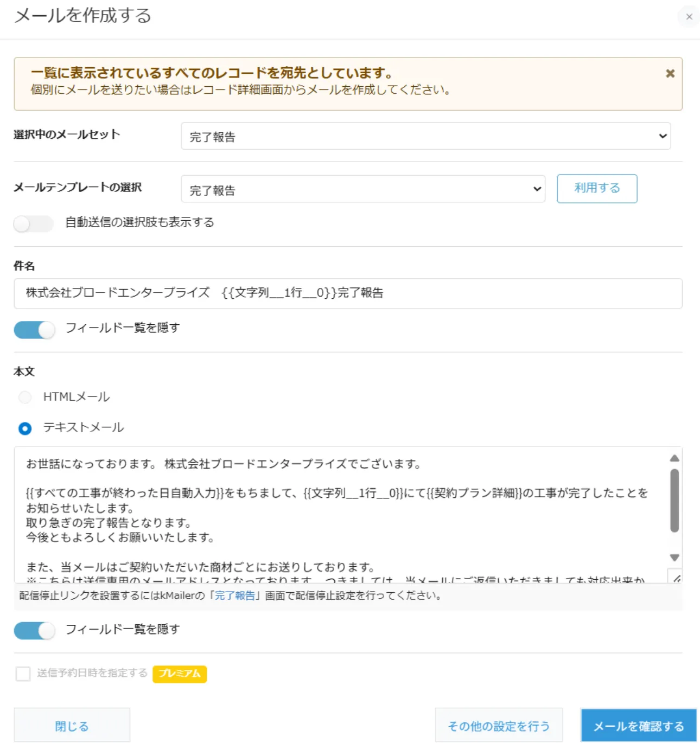Toggle フィールド一覧を隠す below the body text
The height and width of the screenshot is (743, 700).
point(34,630)
